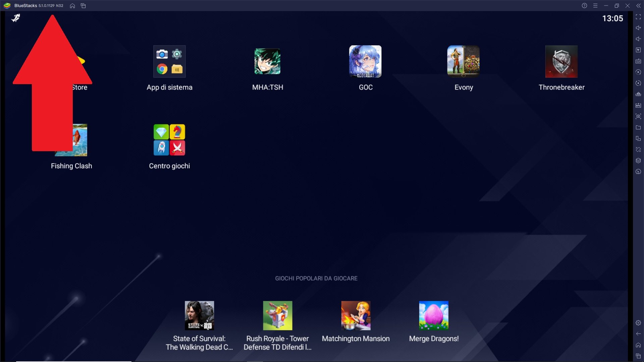Click the App di sistema label
Viewport: 644px width, 362px height.
[x=169, y=87]
